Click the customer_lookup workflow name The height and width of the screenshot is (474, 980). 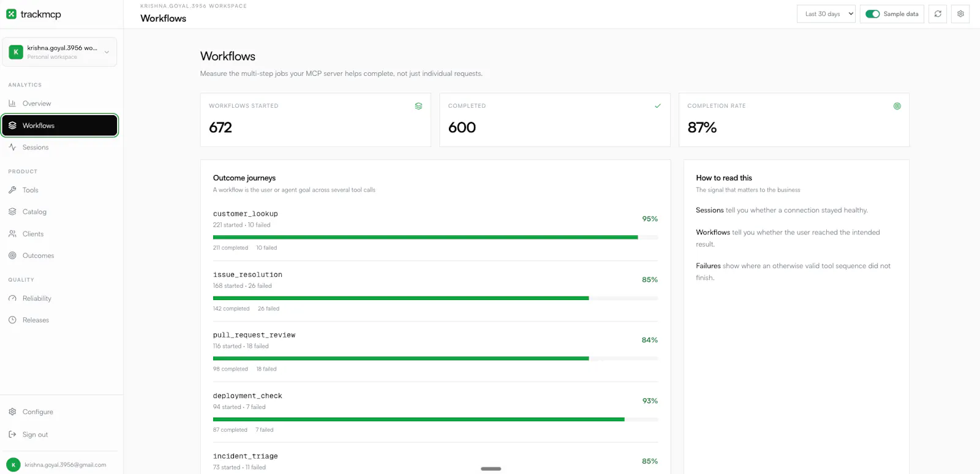click(246, 214)
